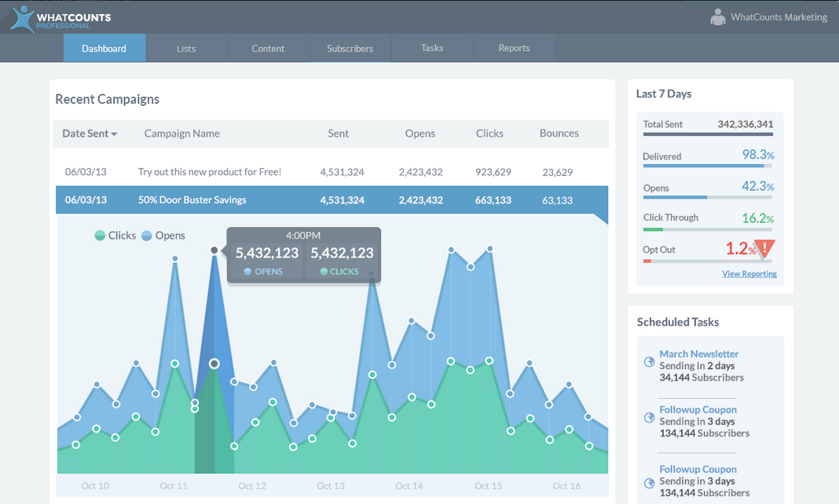Switch to the Lists tab
The image size is (839, 504).
click(x=186, y=48)
